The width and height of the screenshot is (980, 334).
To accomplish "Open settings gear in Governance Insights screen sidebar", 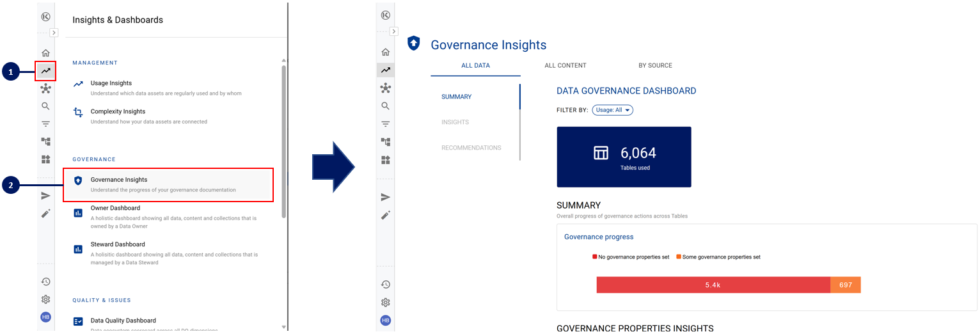I will (x=385, y=303).
